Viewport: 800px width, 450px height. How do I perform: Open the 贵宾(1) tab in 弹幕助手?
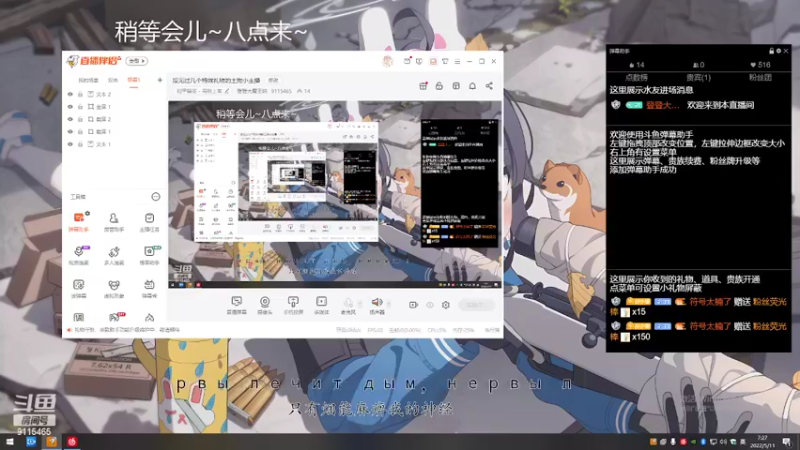coord(698,78)
